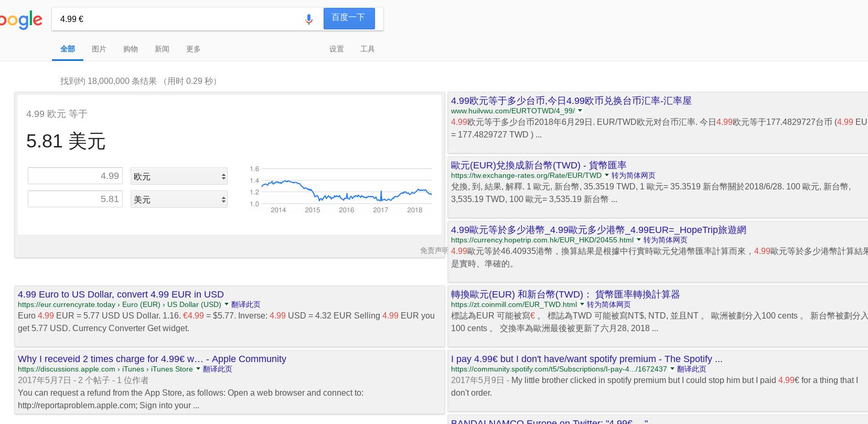Click 翻译此页 beside the Spotify community result

click(691, 369)
